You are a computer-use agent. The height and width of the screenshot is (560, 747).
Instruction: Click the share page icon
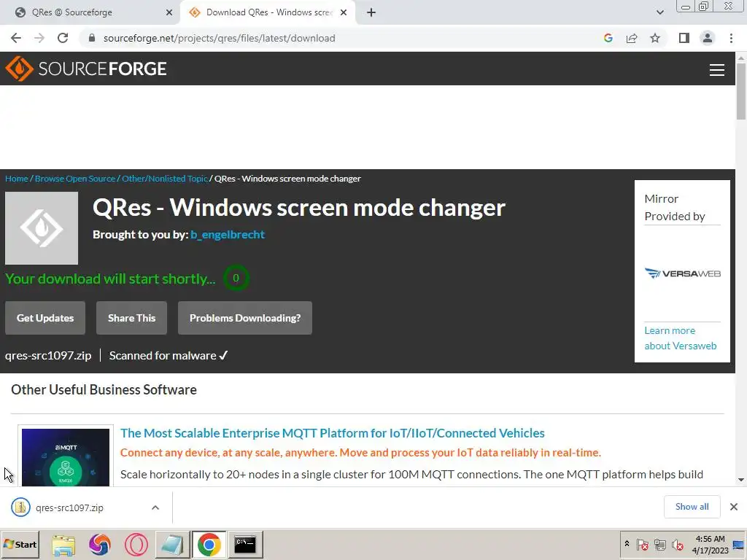tap(632, 38)
